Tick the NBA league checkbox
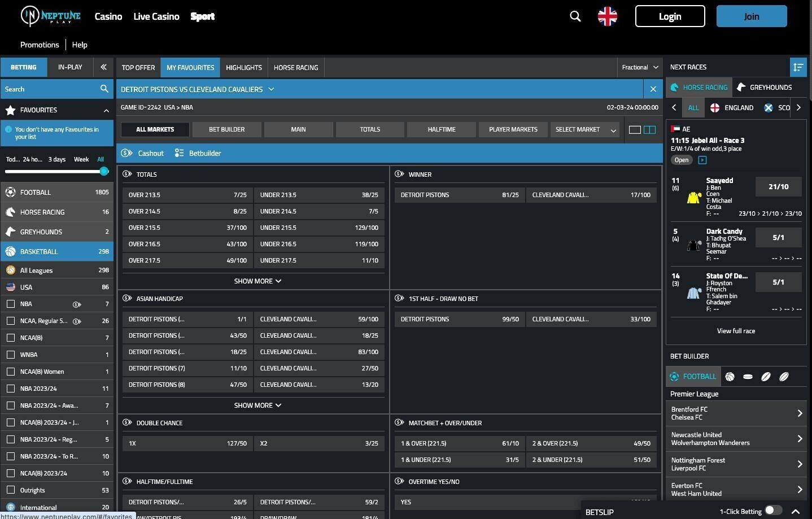 pos(10,304)
